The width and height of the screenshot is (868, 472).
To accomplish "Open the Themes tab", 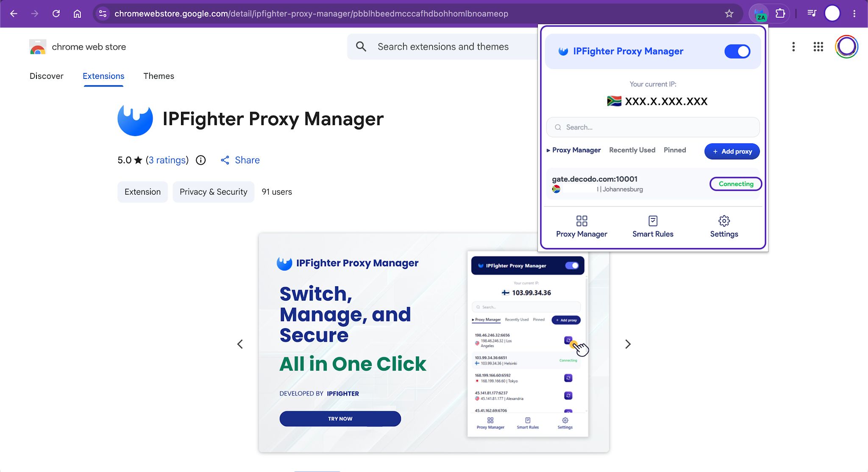I will point(159,76).
